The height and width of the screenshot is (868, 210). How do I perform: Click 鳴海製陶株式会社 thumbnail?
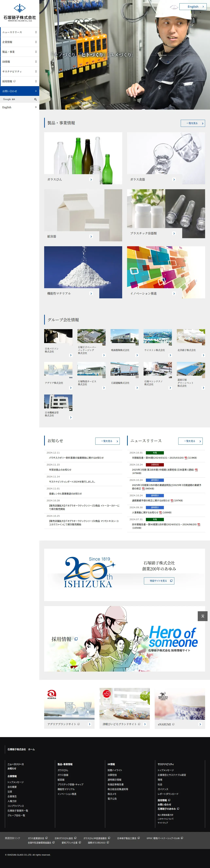point(124,337)
